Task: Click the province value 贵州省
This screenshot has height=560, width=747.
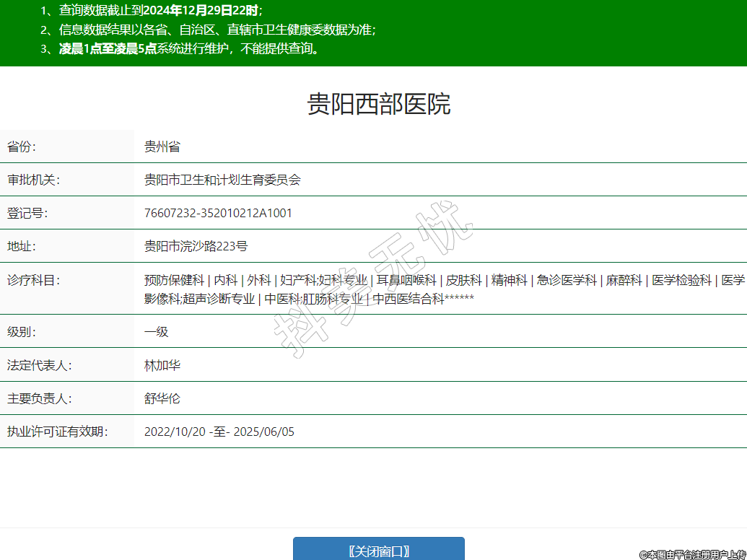Action: click(x=162, y=147)
